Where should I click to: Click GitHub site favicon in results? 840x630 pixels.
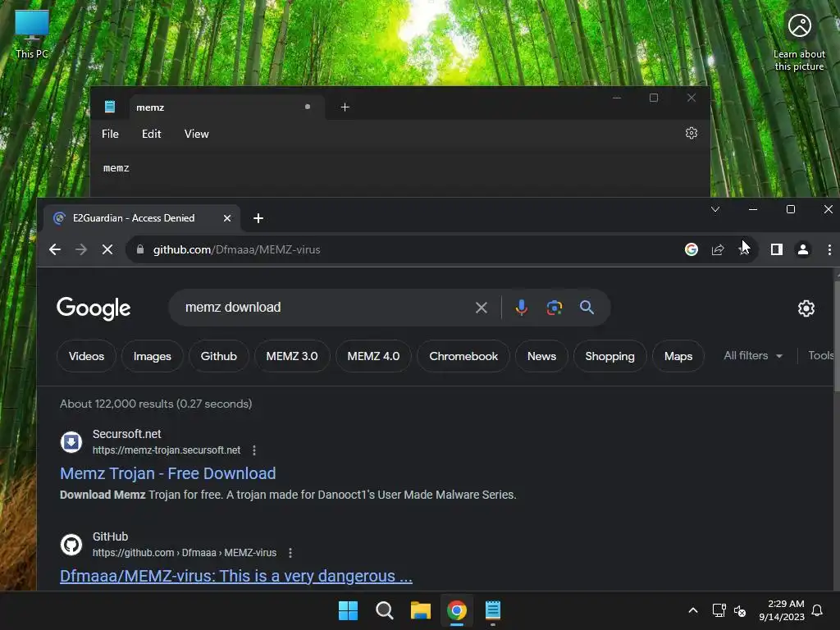tap(71, 545)
